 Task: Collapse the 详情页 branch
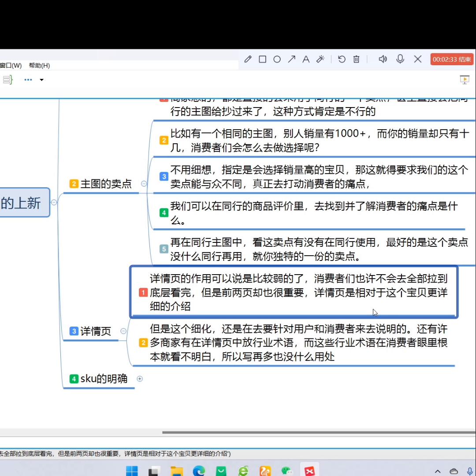123,331
